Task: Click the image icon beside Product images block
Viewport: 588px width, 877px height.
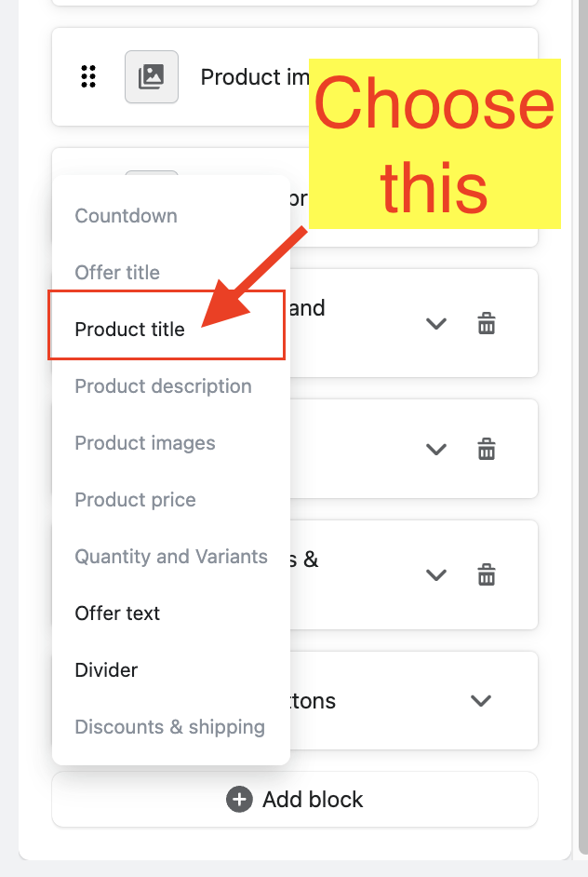Action: click(151, 76)
